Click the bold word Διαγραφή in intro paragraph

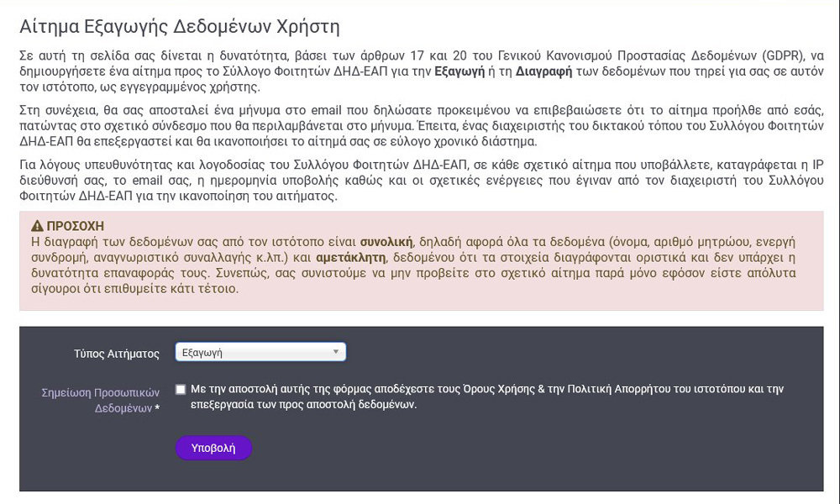pyautogui.click(x=543, y=72)
